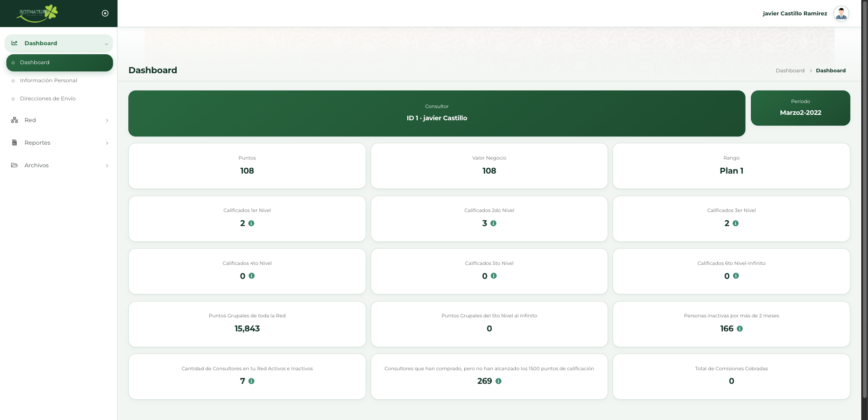Open info icon for Calificados 4to Nivel
Image resolution: width=868 pixels, height=420 pixels.
252,276
